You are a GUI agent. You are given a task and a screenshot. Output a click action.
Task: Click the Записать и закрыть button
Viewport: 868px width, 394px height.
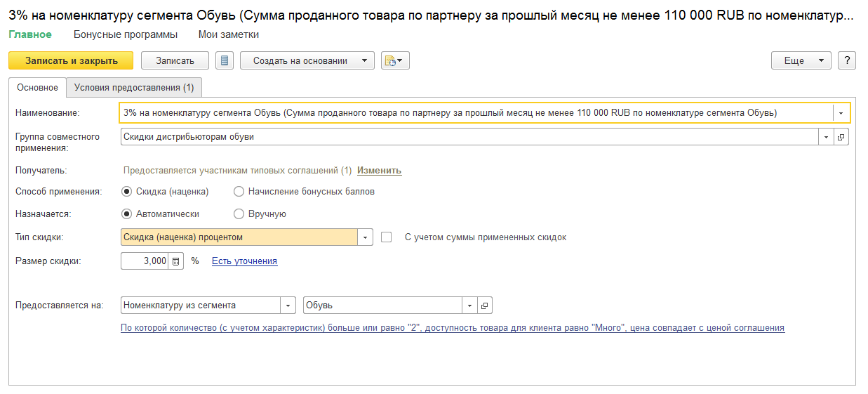pyautogui.click(x=72, y=61)
